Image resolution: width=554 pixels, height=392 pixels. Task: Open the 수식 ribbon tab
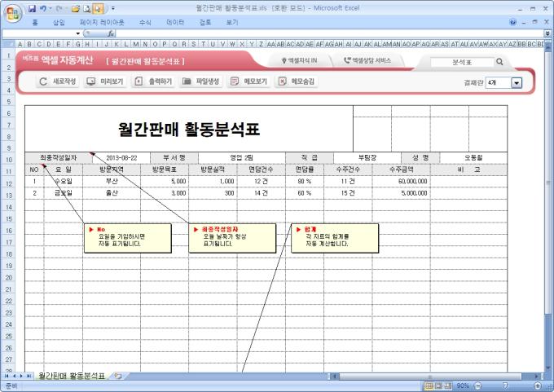click(145, 22)
